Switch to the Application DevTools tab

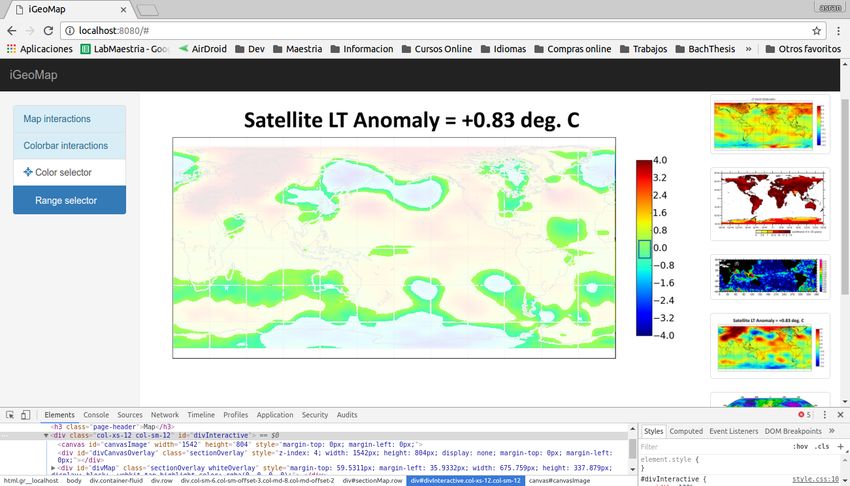[275, 414]
